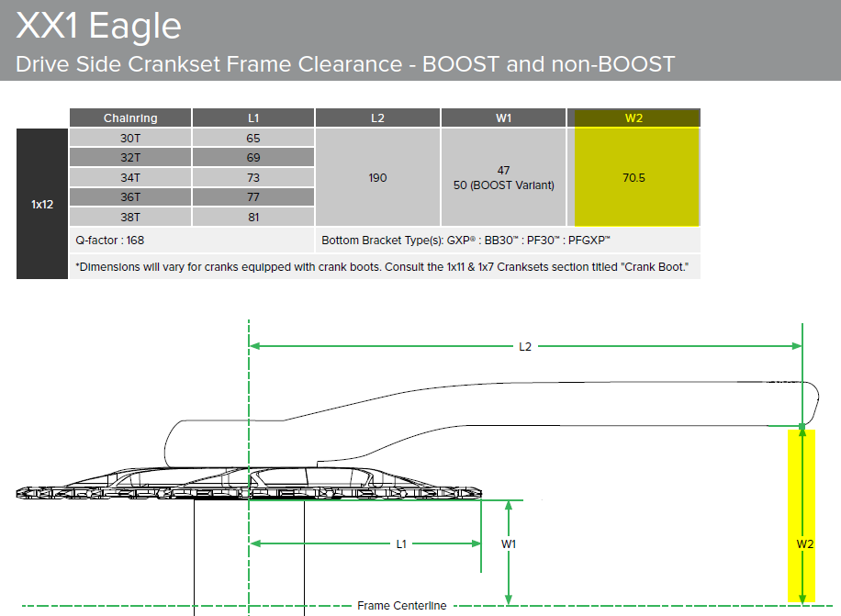841x616 pixels.
Task: Select the 'L1' column header in table
Action: coord(253,118)
